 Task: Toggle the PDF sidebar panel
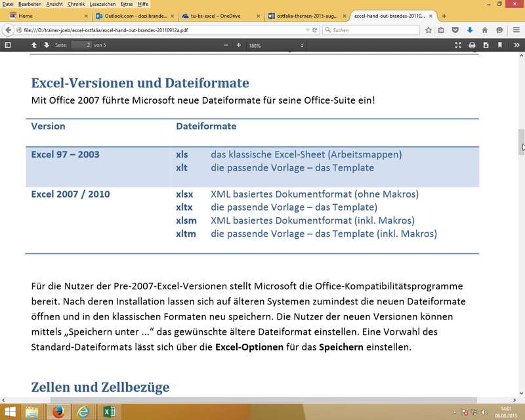8,45
